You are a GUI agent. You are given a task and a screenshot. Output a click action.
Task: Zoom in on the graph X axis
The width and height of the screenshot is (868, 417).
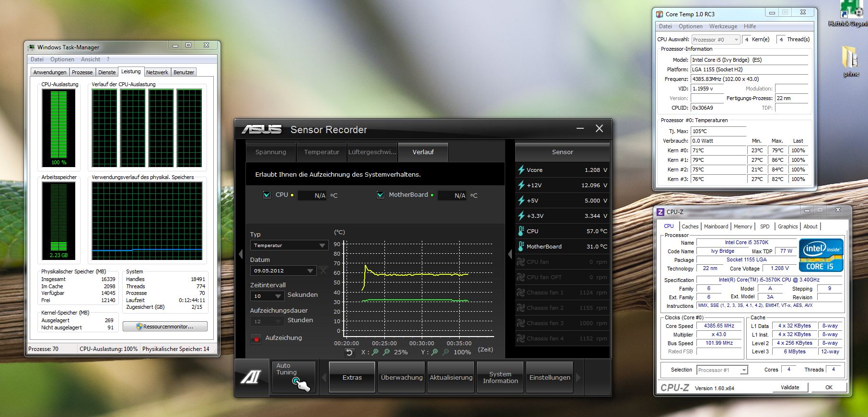coord(375,352)
